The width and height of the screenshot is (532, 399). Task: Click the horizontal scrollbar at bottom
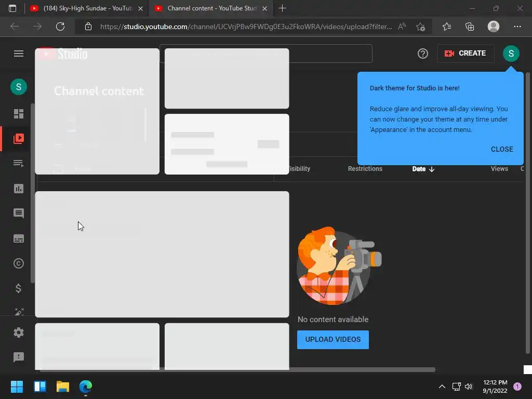point(237,369)
